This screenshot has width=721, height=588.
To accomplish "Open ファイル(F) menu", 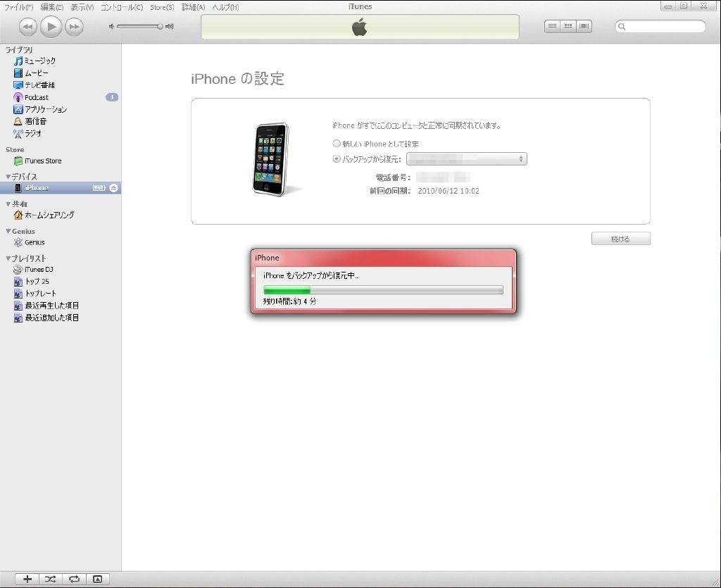I will point(19,7).
